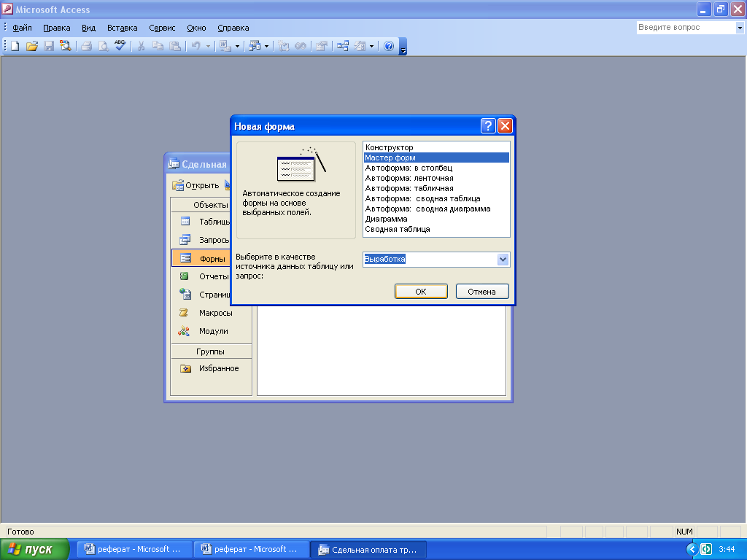747x560 pixels.
Task: Open the New Object dropdown arrow
Action: pos(371,46)
